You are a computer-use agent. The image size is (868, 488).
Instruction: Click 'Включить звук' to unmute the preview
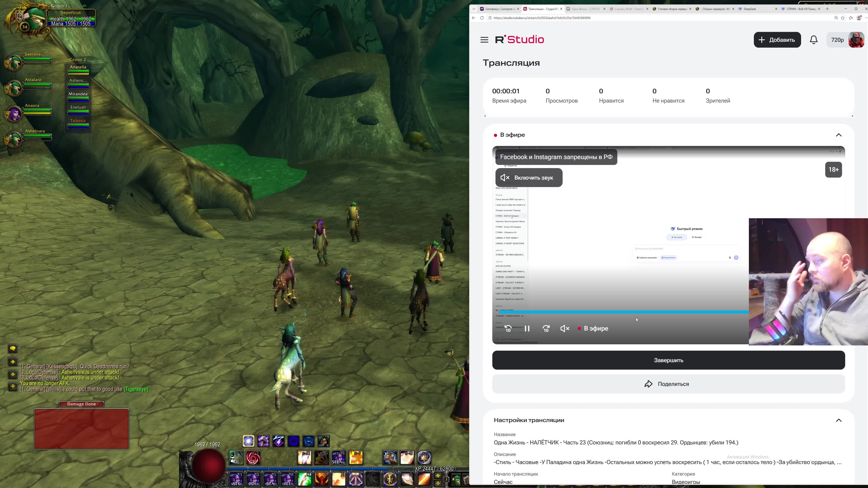529,178
